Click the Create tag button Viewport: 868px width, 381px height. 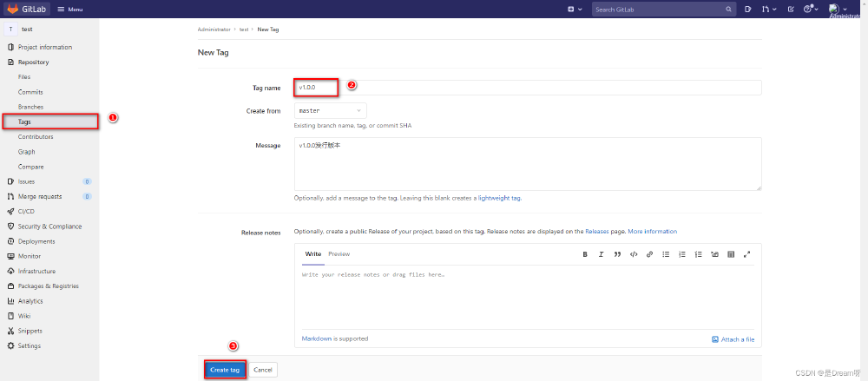(x=225, y=370)
